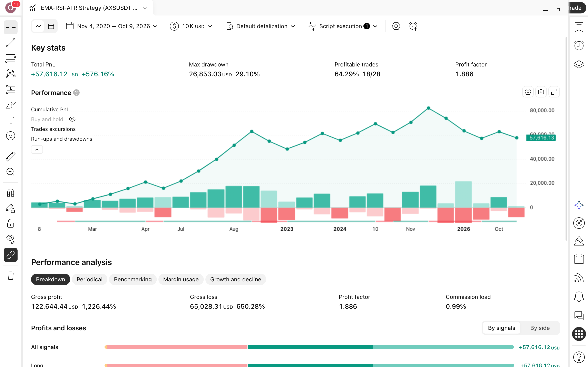Take a snapshot of performance chart

[x=541, y=92]
